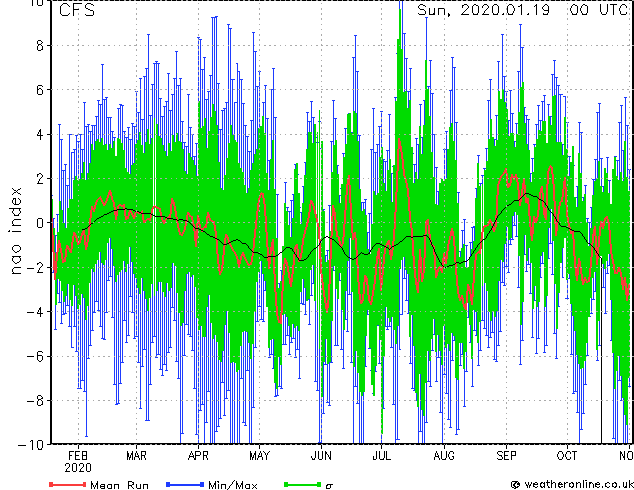Click the OCT month label

(x=567, y=456)
